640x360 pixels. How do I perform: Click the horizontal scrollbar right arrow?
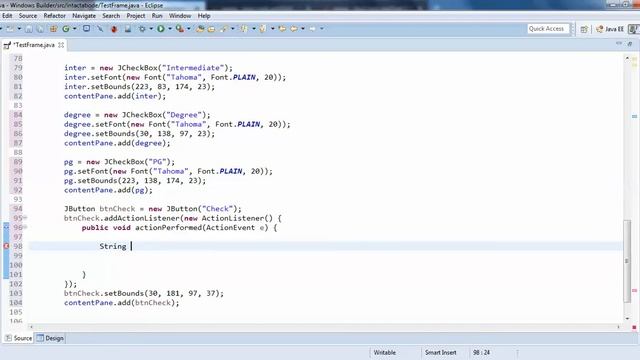618,327
